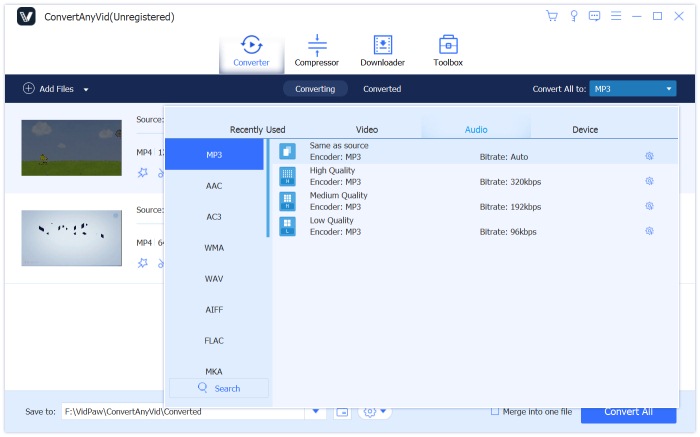The height and width of the screenshot is (437, 700).
Task: Expand the Add Files dropdown arrow
Action: (x=86, y=89)
